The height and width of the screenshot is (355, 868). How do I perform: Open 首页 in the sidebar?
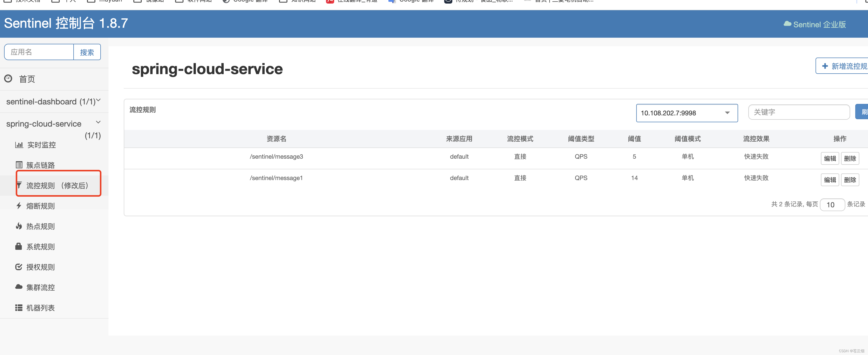[x=27, y=79]
